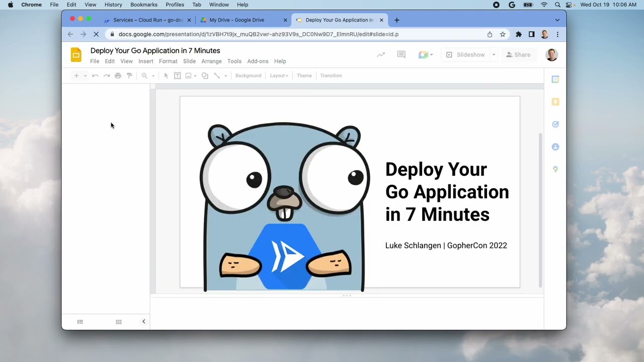
Task: Expand the insert image dropdown arrow
Action: [x=195, y=75]
